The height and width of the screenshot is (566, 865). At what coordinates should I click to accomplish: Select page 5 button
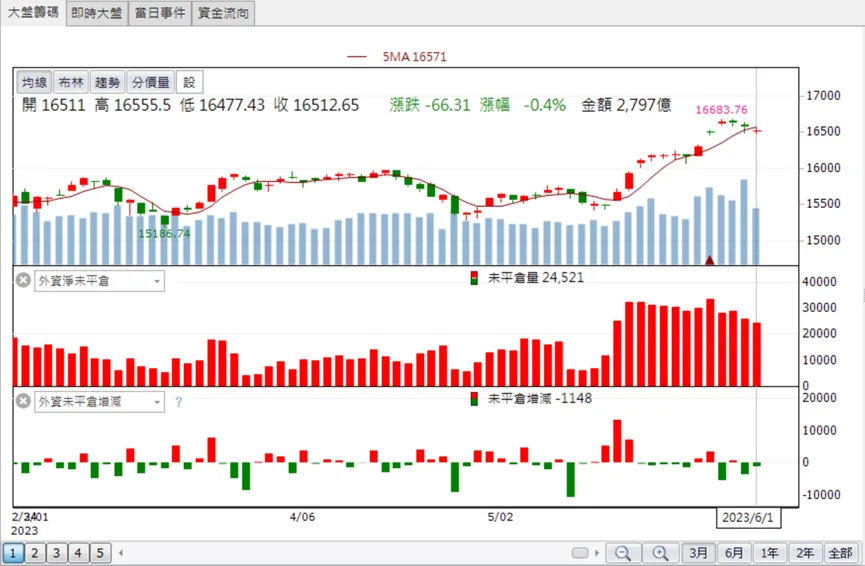coord(100,553)
